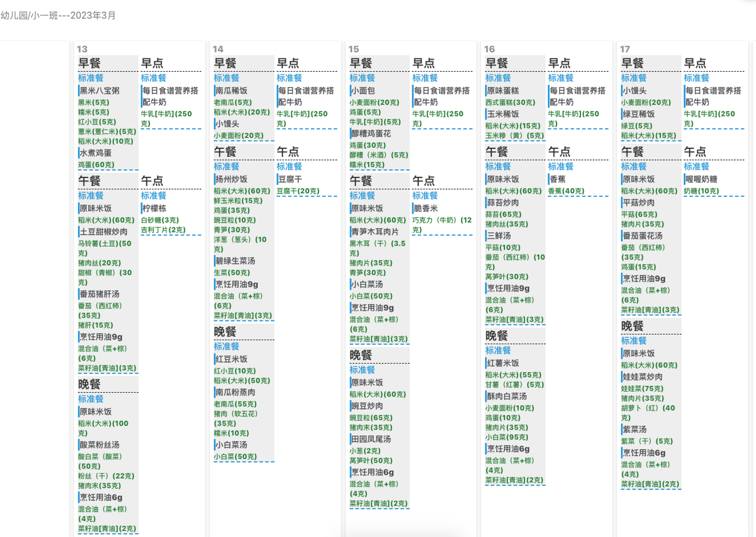Click the 豆腐干(20克) ingredient link

pyautogui.click(x=298, y=191)
